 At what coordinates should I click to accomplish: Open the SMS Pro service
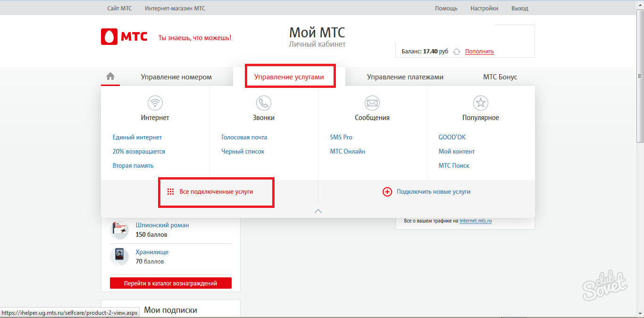(x=341, y=137)
